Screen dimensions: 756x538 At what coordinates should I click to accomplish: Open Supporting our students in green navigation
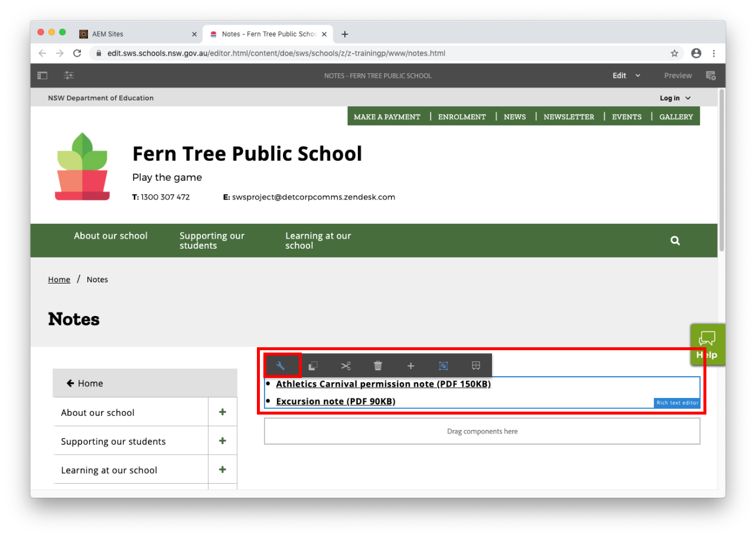[212, 240]
